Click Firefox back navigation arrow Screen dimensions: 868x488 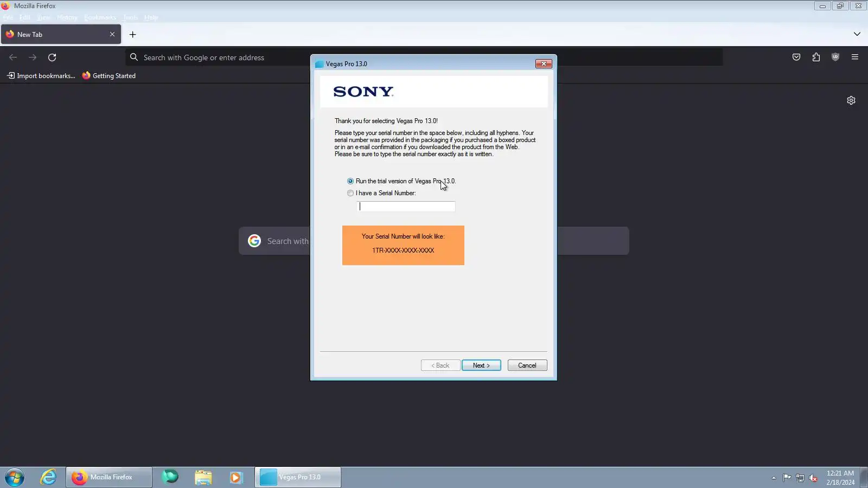click(13, 57)
